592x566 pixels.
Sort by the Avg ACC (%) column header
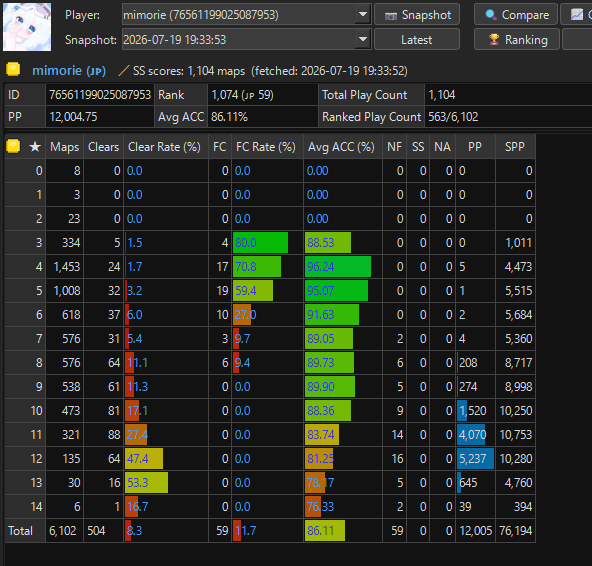click(341, 147)
